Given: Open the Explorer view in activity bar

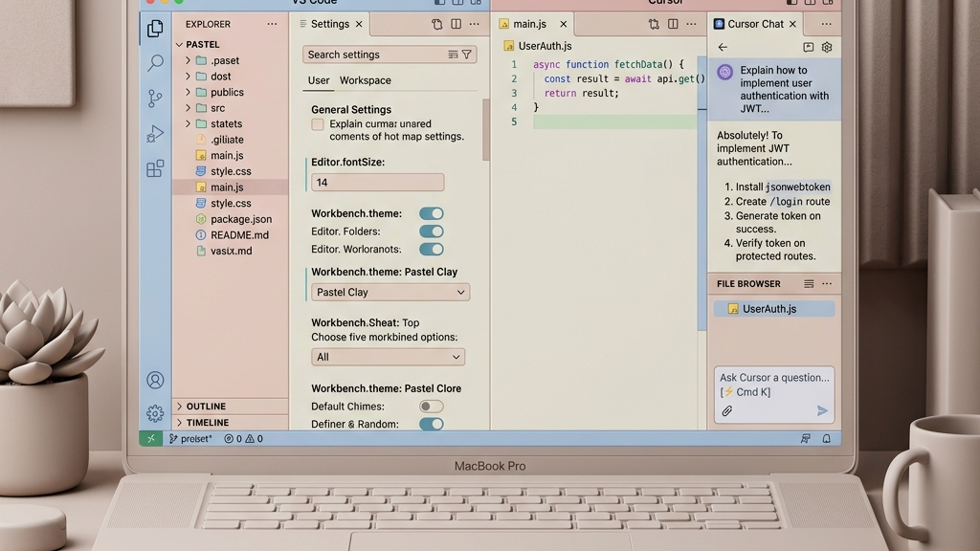Looking at the screenshot, I should (x=155, y=29).
